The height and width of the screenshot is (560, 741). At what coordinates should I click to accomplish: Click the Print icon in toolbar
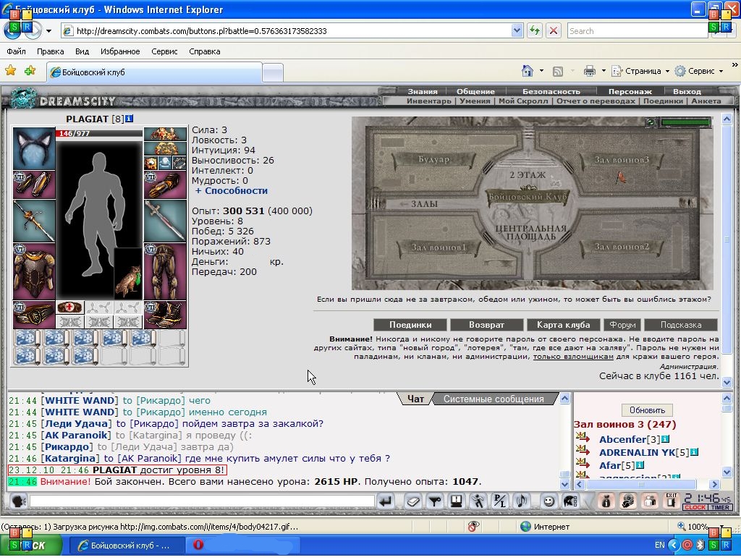click(x=590, y=72)
